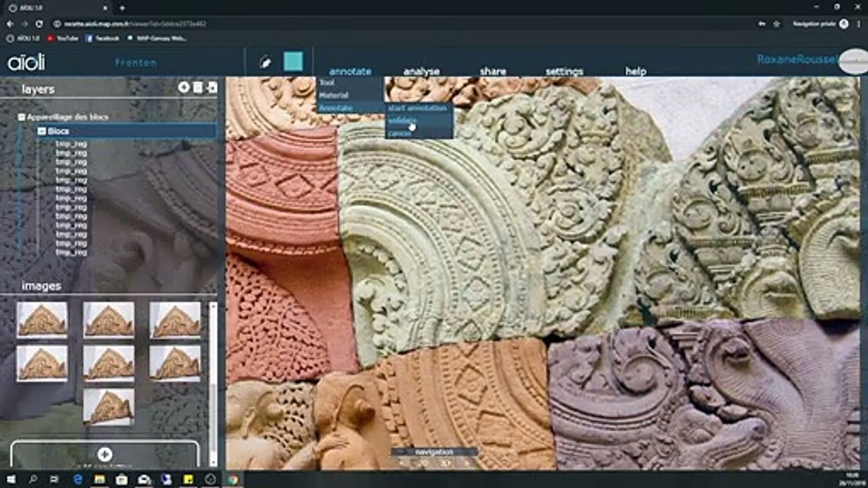The image size is (868, 488).
Task: Open the help menu
Action: 635,71
